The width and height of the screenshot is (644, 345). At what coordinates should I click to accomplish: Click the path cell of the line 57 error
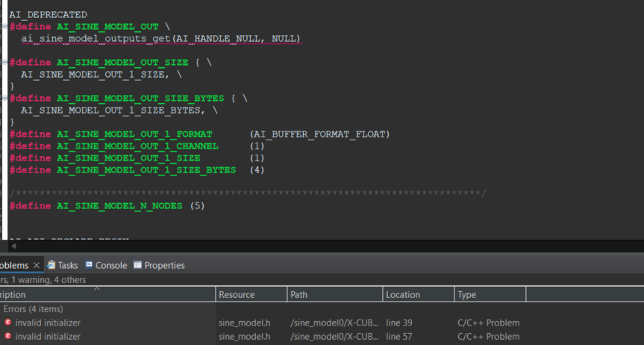click(334, 336)
